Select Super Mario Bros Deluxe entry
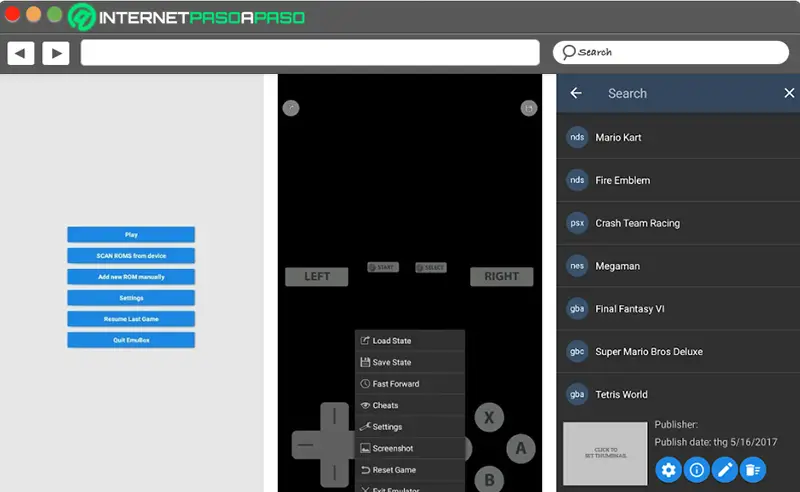The width and height of the screenshot is (800, 492). pos(679,352)
